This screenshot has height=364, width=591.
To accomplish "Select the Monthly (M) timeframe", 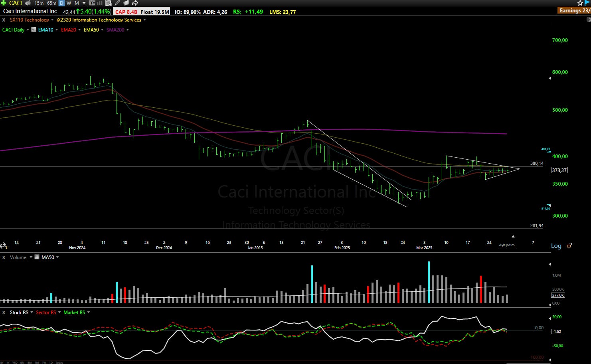I will coord(77,3).
